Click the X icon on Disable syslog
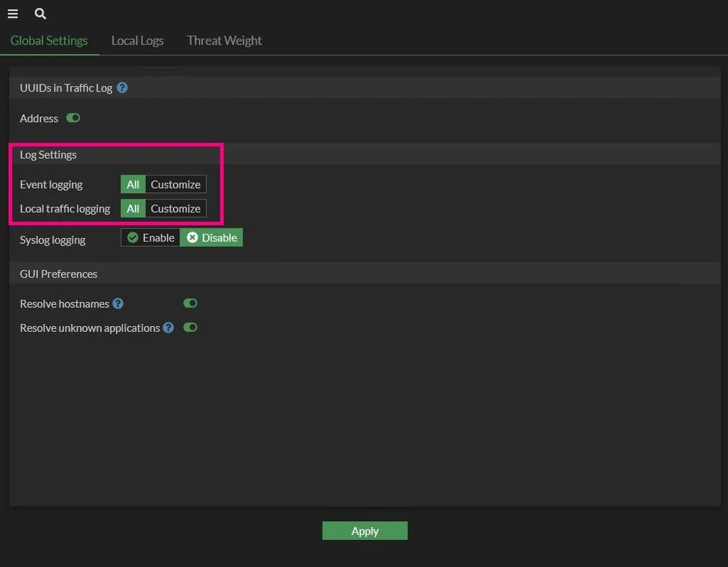Image resolution: width=728 pixels, height=567 pixels. (x=191, y=237)
